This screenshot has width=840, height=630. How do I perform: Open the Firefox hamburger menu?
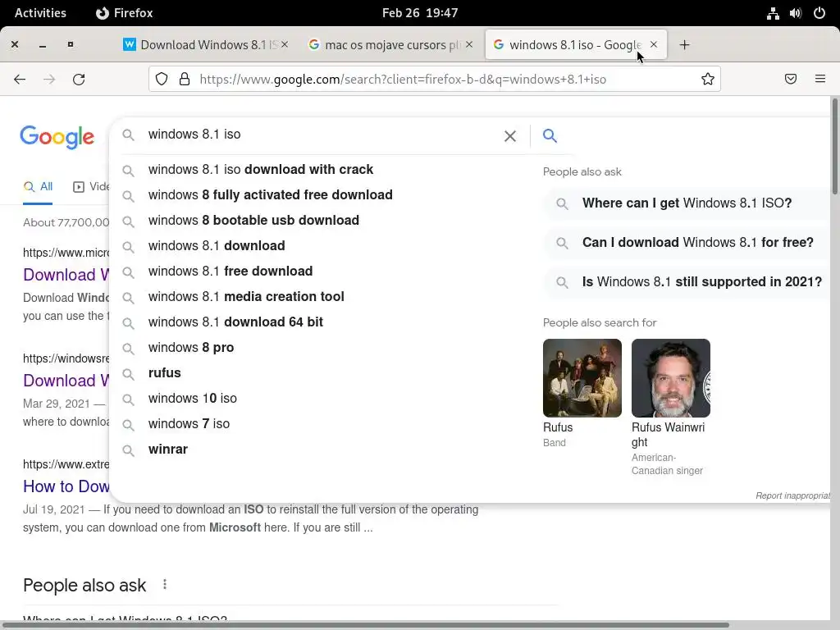[820, 79]
